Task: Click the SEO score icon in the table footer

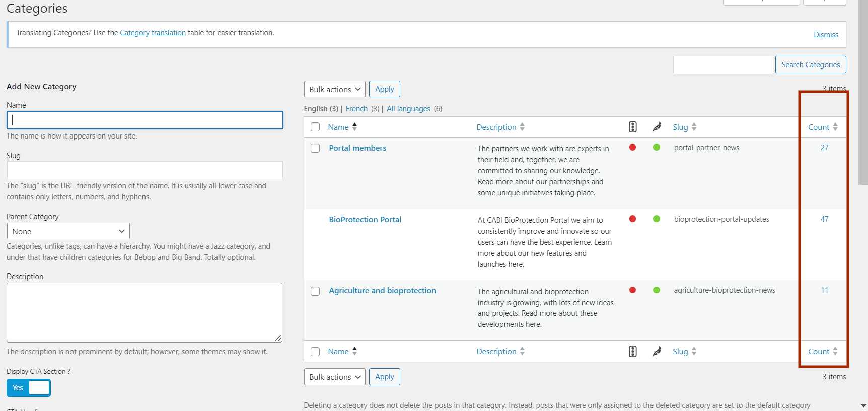Action: pyautogui.click(x=633, y=351)
